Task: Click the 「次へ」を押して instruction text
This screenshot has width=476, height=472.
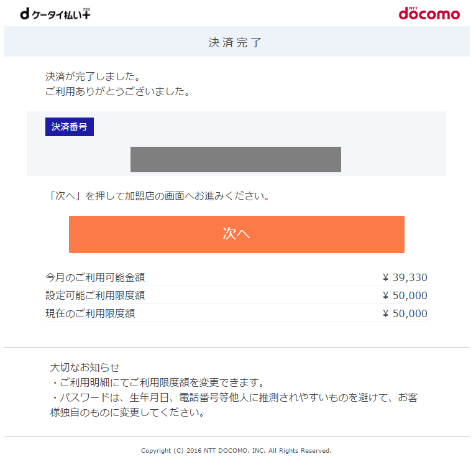Action: click(x=158, y=196)
